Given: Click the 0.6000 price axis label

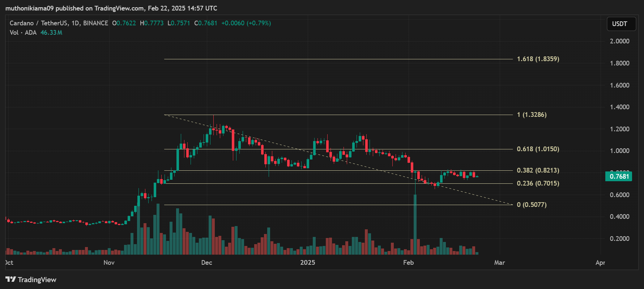Looking at the screenshot, I should [620, 195].
